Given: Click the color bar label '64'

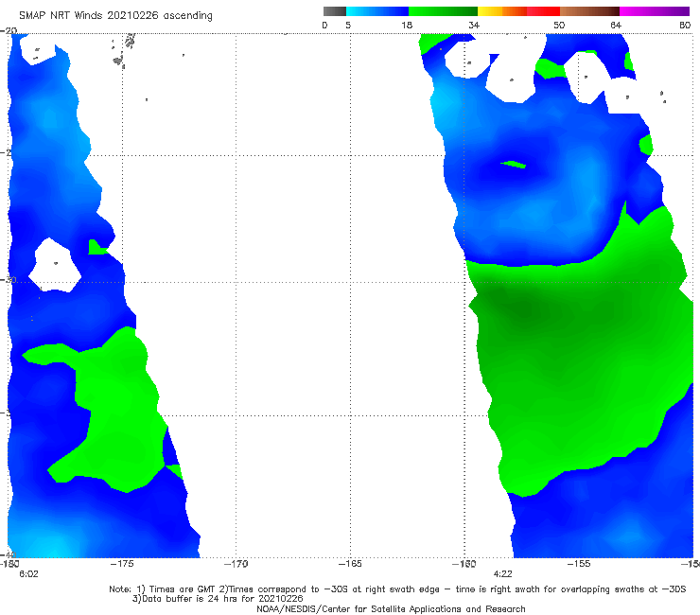Looking at the screenshot, I should pos(616,25).
